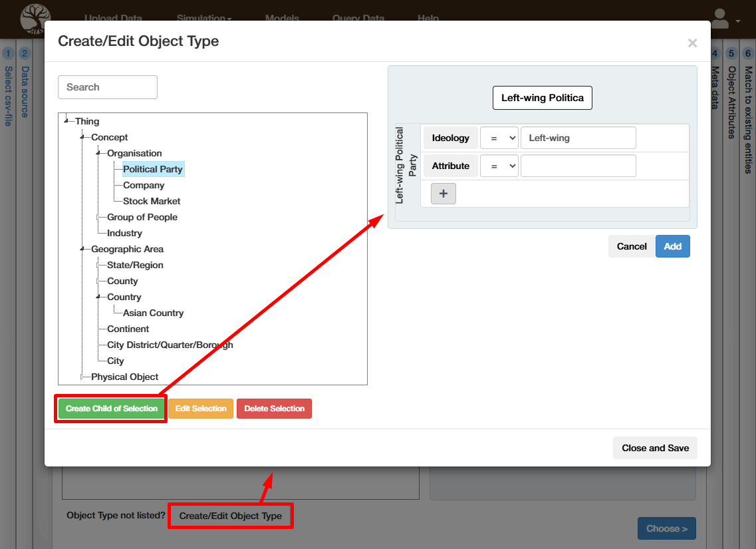Image resolution: width=756 pixels, height=549 pixels.
Task: Close dialog with the X icon
Action: pos(692,43)
